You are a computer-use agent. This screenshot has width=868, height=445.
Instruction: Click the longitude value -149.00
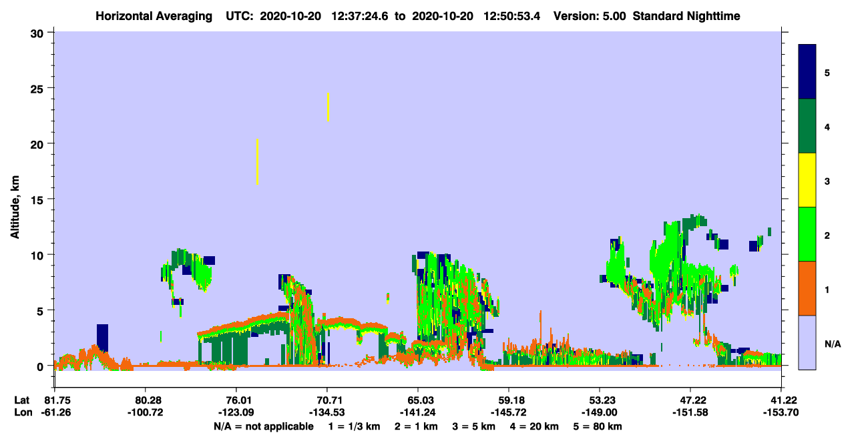coord(599,412)
